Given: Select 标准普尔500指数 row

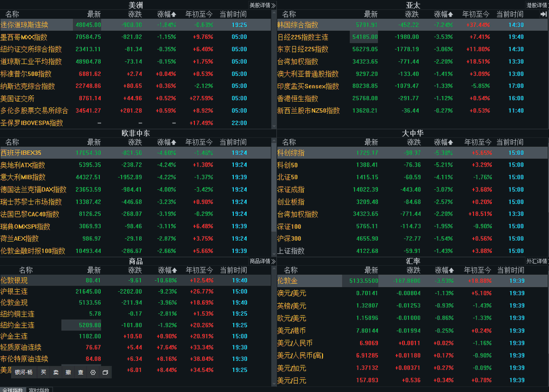Looking at the screenshot, I should (135, 74).
